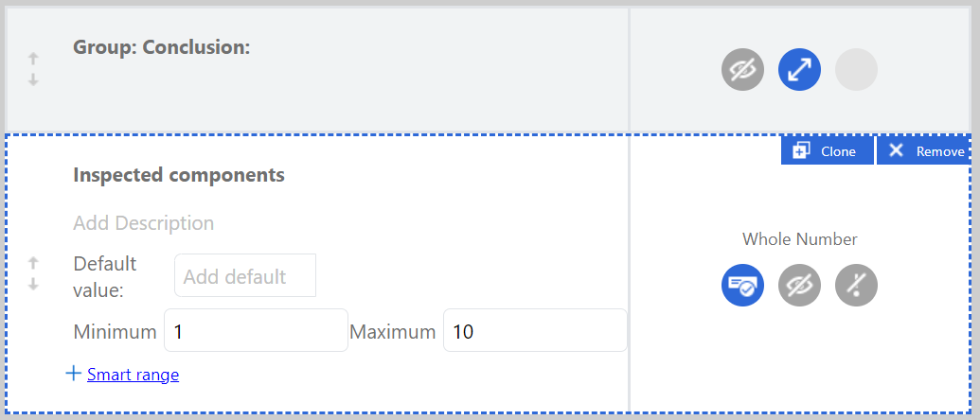Screen dimensions: 980x420
Task: Click the Default value input box
Action: pyautogui.click(x=244, y=276)
